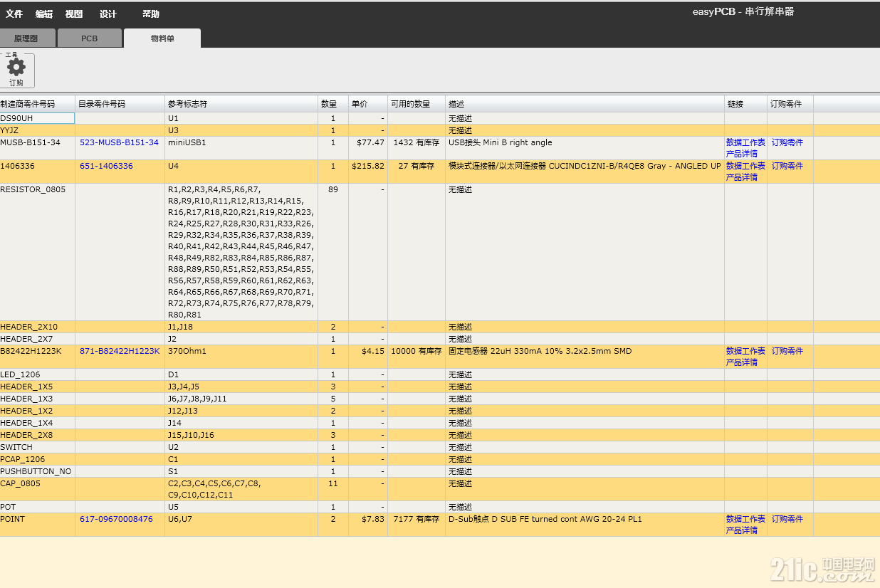Select the HEADER_2X7 row cell
The height and width of the screenshot is (588, 880).
(37, 339)
